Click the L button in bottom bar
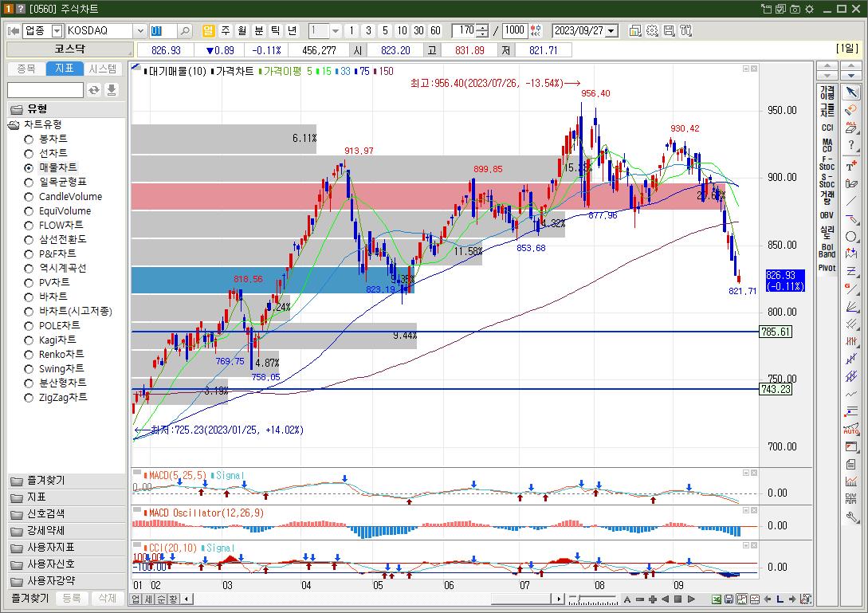Image resolution: width=868 pixels, height=613 pixels. click(x=780, y=599)
